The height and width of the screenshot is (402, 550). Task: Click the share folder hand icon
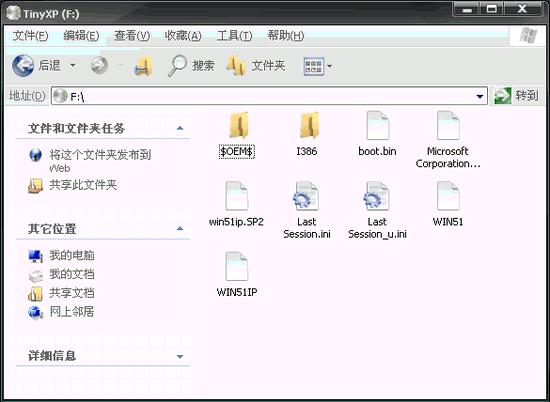click(x=35, y=186)
